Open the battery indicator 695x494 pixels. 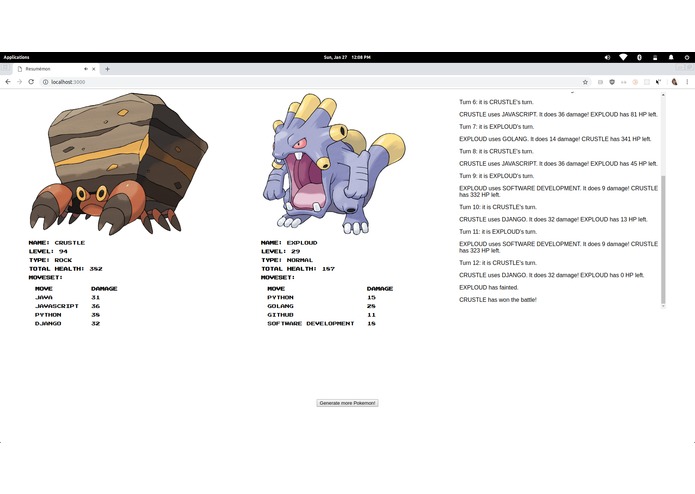655,57
